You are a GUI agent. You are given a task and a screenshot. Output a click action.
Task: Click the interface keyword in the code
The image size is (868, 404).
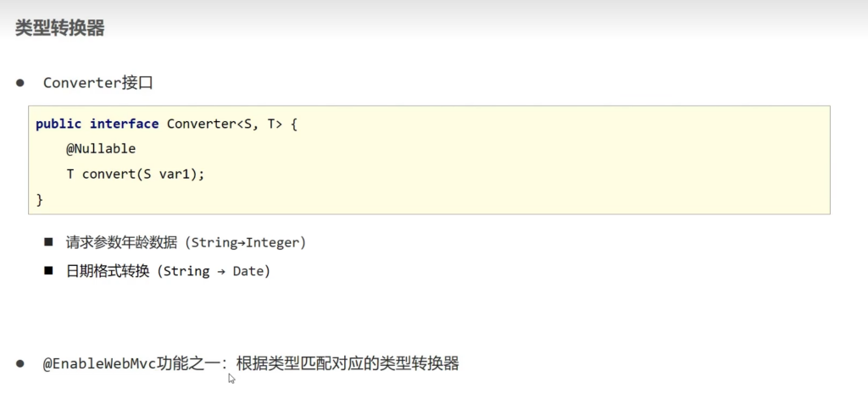tap(124, 124)
